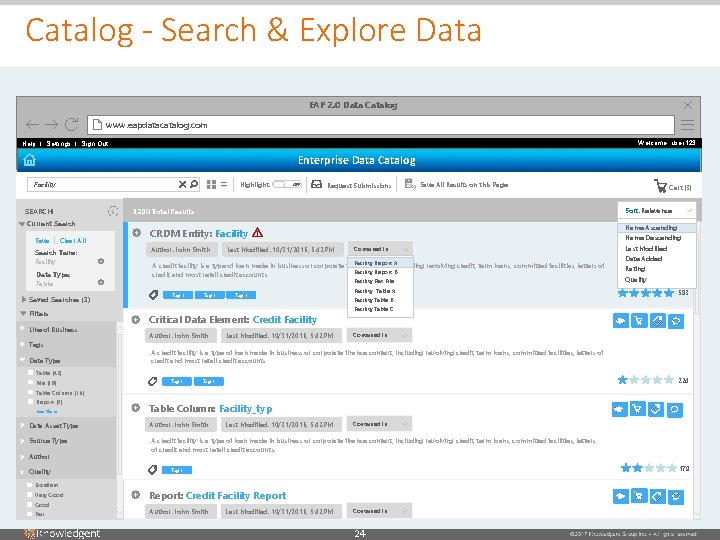Open the Request Submissions inbox icon
The width and height of the screenshot is (720, 540).
coord(316,184)
